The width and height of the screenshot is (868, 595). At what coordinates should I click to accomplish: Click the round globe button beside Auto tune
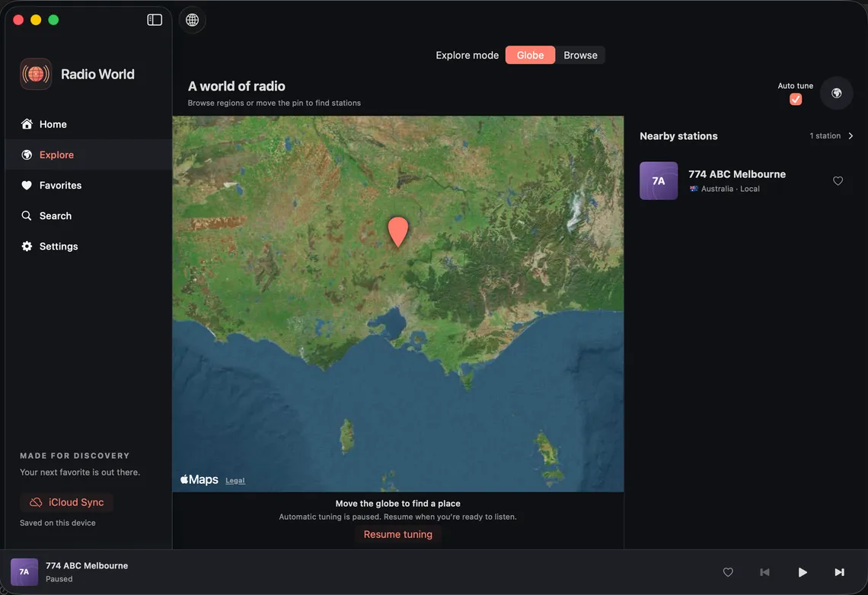[x=837, y=93]
